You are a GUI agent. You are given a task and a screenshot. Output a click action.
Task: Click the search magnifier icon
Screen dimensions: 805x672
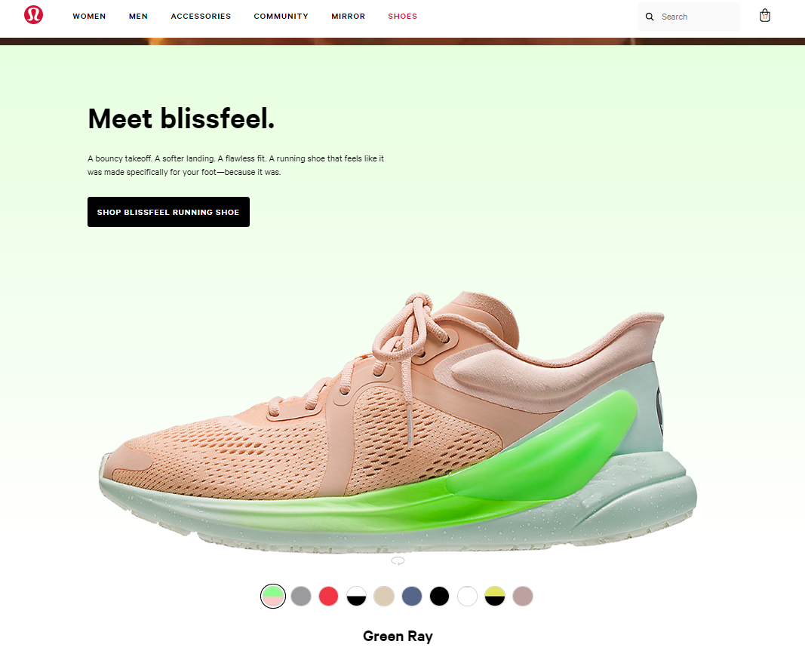[650, 17]
